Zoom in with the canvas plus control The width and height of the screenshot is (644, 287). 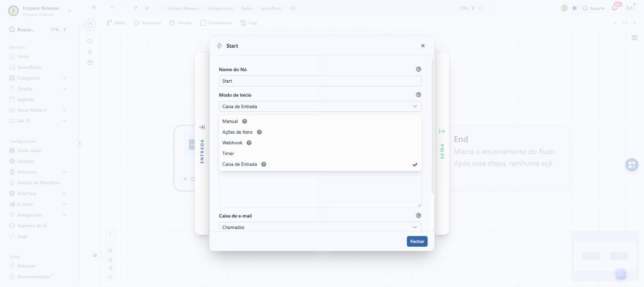(x=110, y=233)
